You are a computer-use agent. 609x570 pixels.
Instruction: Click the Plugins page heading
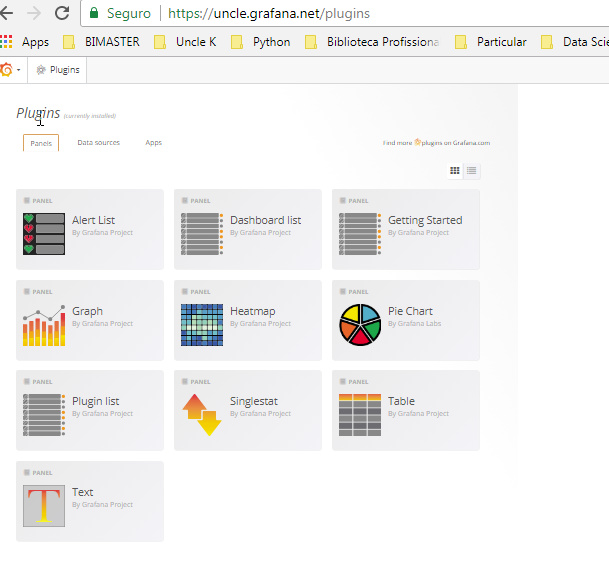point(38,113)
